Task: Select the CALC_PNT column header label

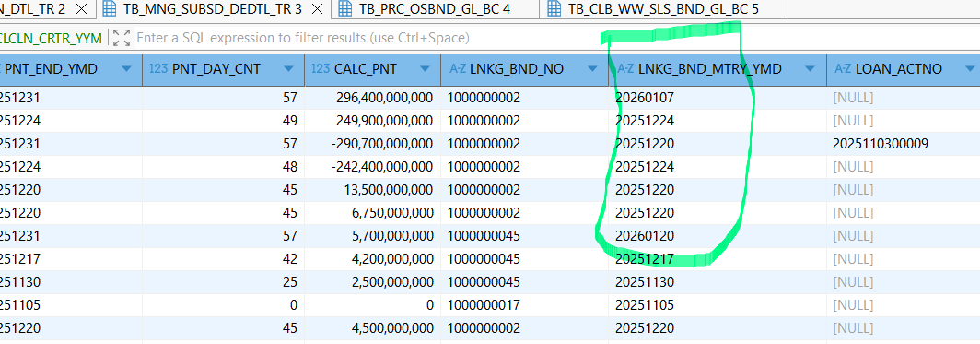Action: (365, 69)
